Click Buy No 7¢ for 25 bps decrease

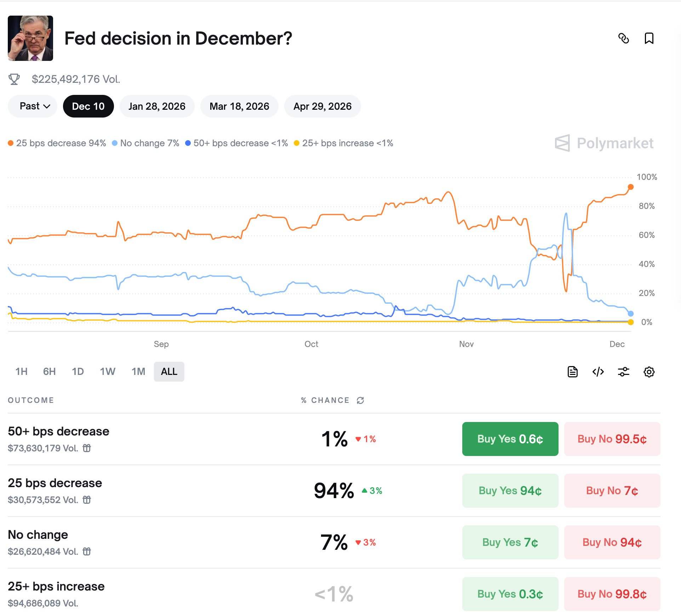click(x=612, y=491)
